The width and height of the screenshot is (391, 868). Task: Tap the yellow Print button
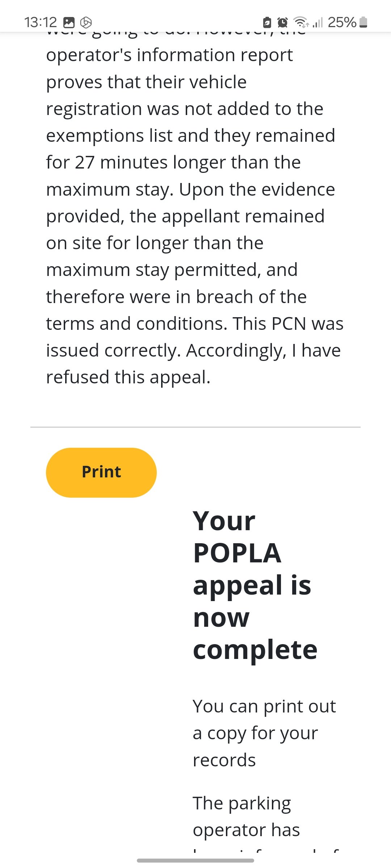[101, 472]
